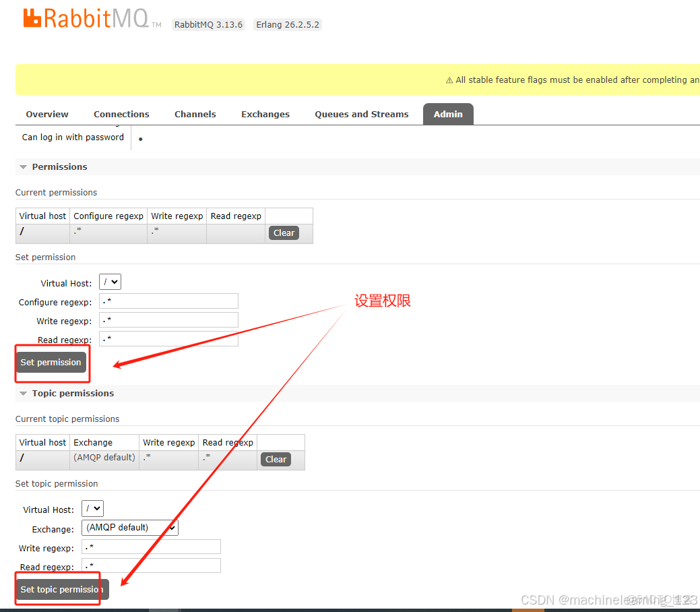
Task: Click the Configure regexp input field
Action: [168, 301]
